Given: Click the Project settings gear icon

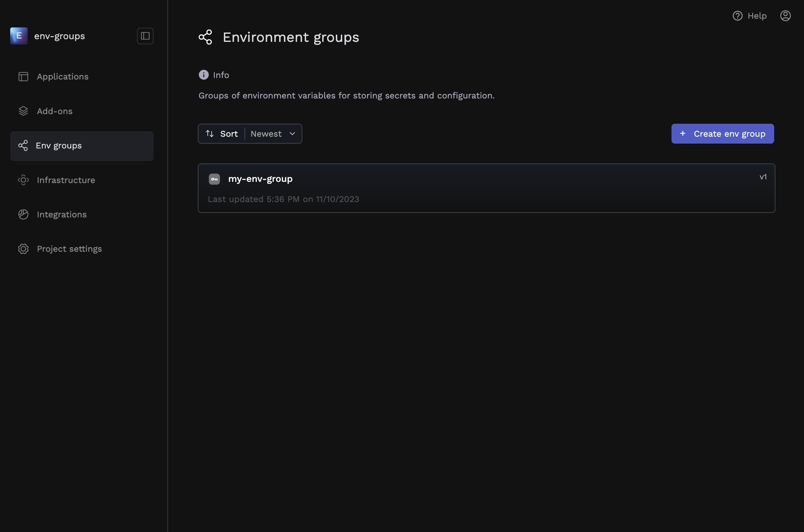Looking at the screenshot, I should click(x=23, y=249).
